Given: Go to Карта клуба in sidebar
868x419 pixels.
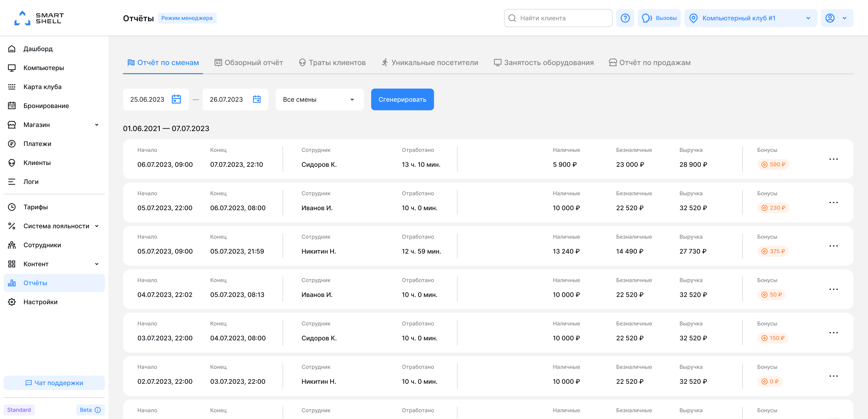Looking at the screenshot, I should pos(54,87).
